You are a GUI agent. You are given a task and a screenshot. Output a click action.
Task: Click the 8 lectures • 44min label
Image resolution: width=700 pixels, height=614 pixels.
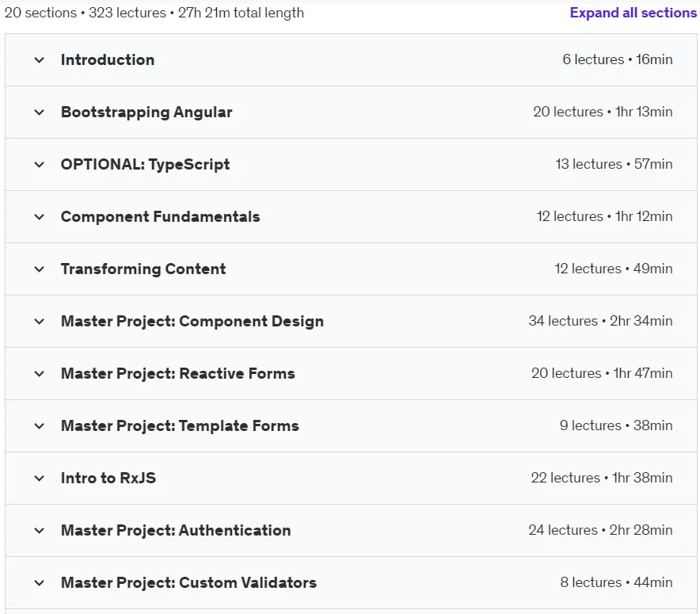coord(617,582)
